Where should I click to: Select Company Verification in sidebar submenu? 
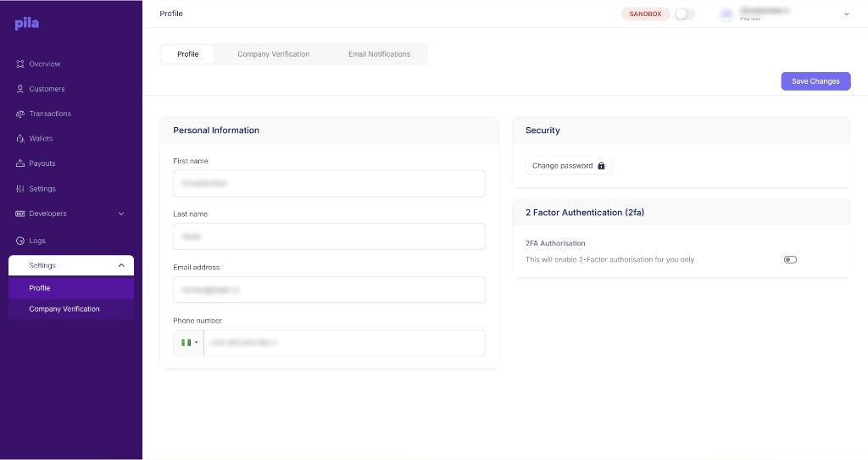tap(71, 309)
